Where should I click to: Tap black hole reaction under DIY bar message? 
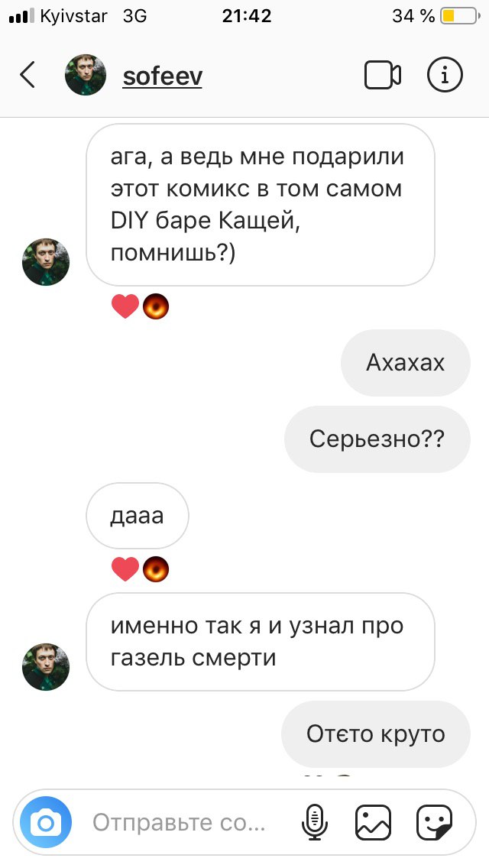tap(156, 306)
